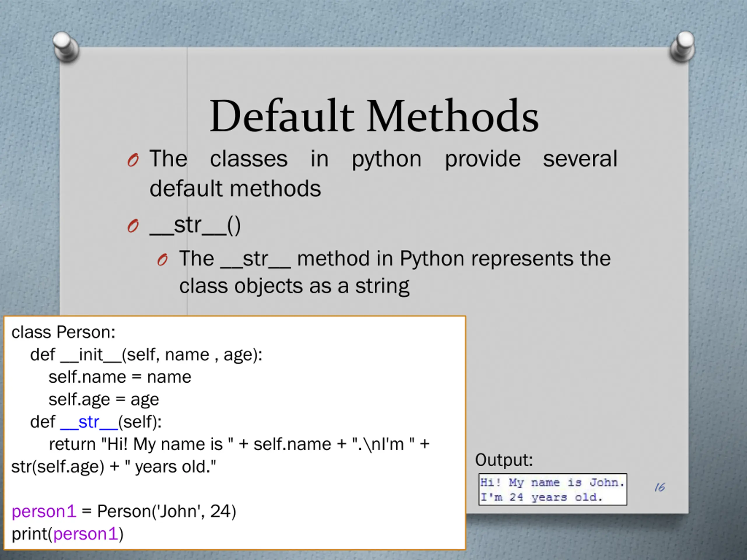This screenshot has width=747, height=560.
Task: Click the text 'default methods' in first bullet
Action: tap(235, 188)
